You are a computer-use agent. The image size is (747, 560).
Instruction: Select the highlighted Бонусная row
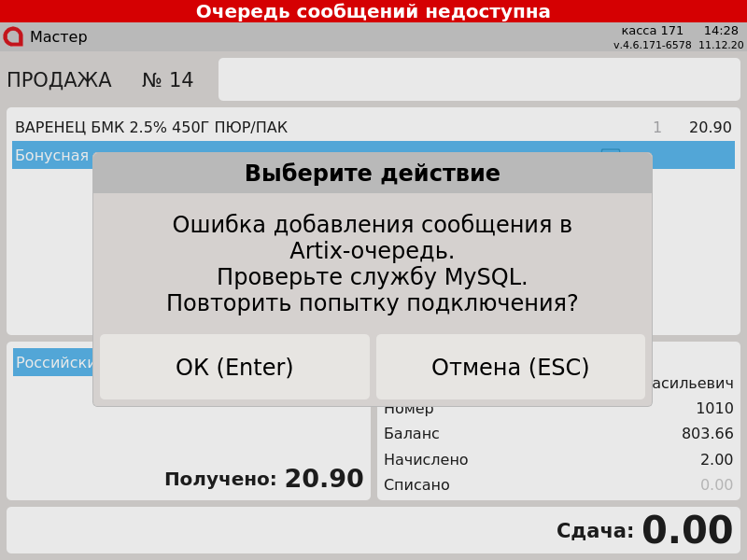(51, 156)
